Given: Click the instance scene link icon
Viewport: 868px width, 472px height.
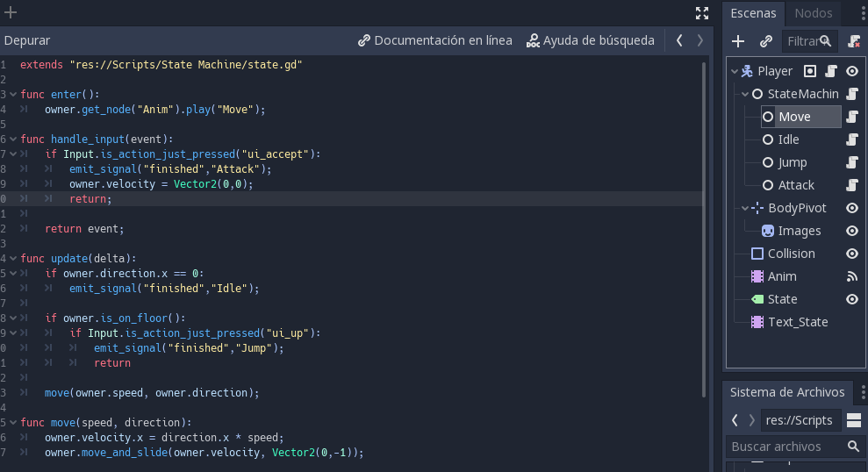Looking at the screenshot, I should click(765, 41).
